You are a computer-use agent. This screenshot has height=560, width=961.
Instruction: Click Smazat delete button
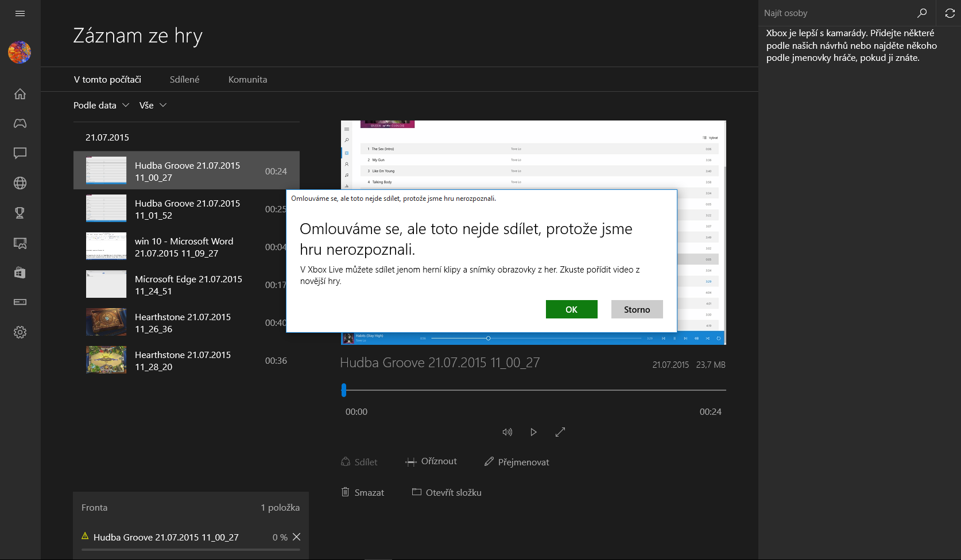coord(363,492)
